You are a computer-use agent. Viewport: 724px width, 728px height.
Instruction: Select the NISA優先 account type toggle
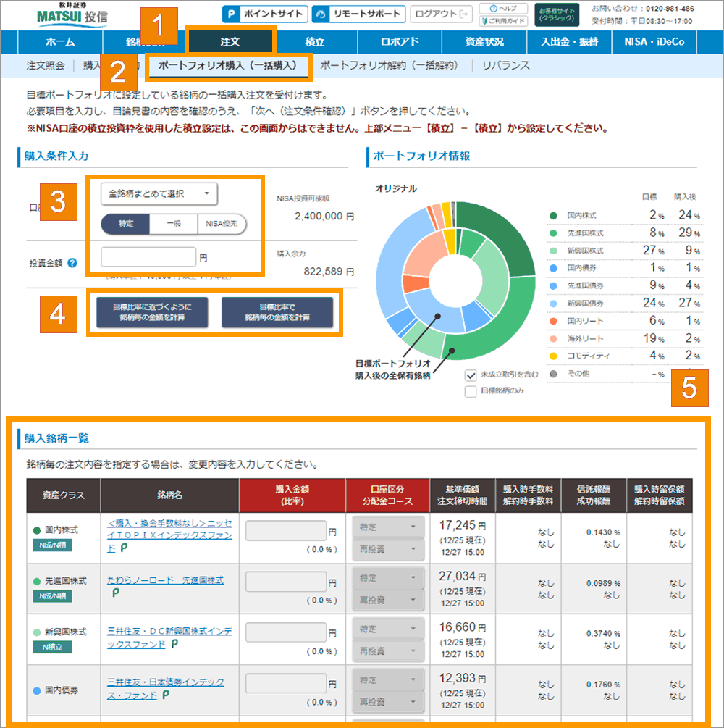coord(222,224)
